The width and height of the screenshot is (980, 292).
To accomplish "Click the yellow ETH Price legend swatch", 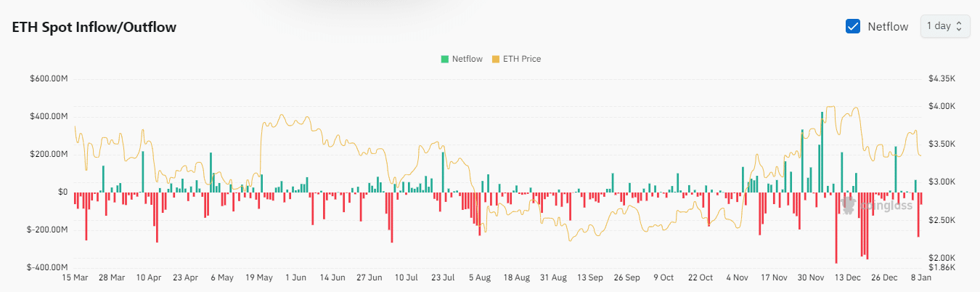I will tap(496, 59).
